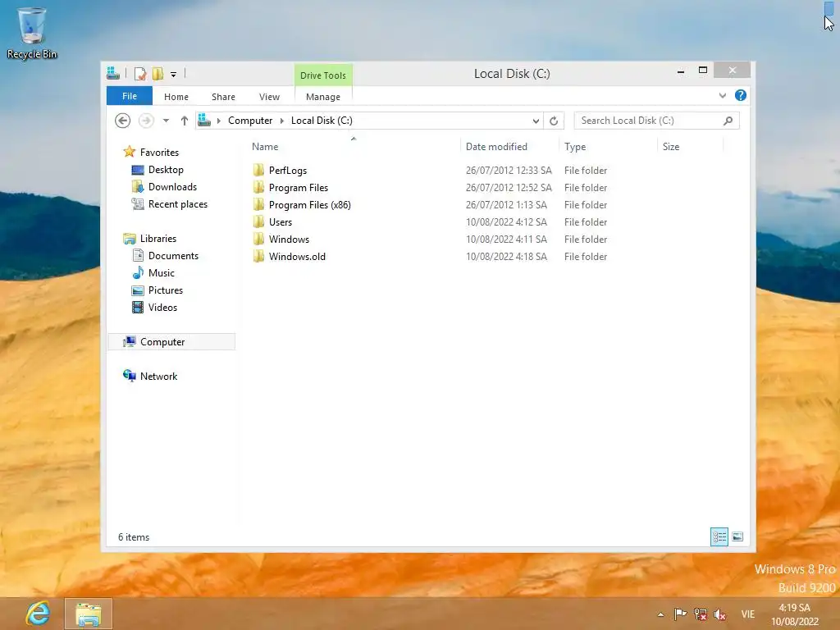Open the Recycle Bin desktop icon

tap(32, 33)
